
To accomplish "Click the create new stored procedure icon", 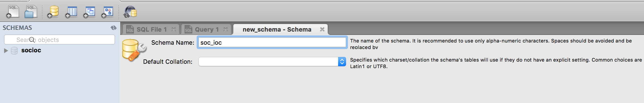I will coord(107,12).
